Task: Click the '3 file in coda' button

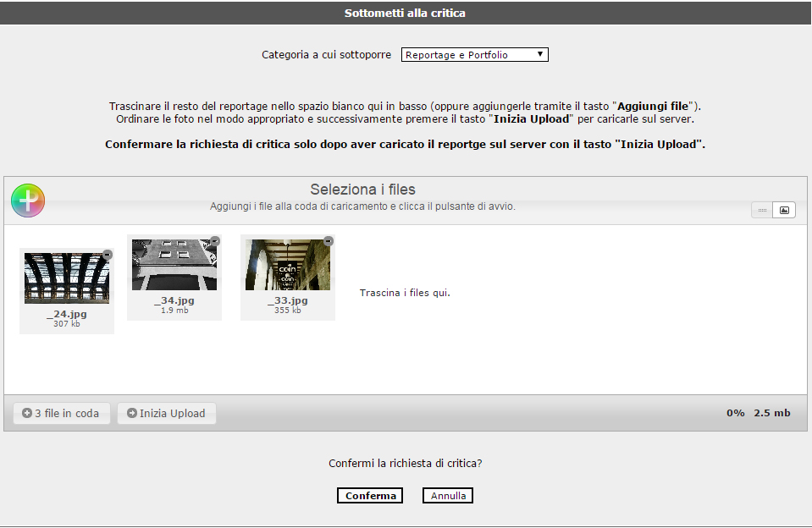Action: click(62, 414)
